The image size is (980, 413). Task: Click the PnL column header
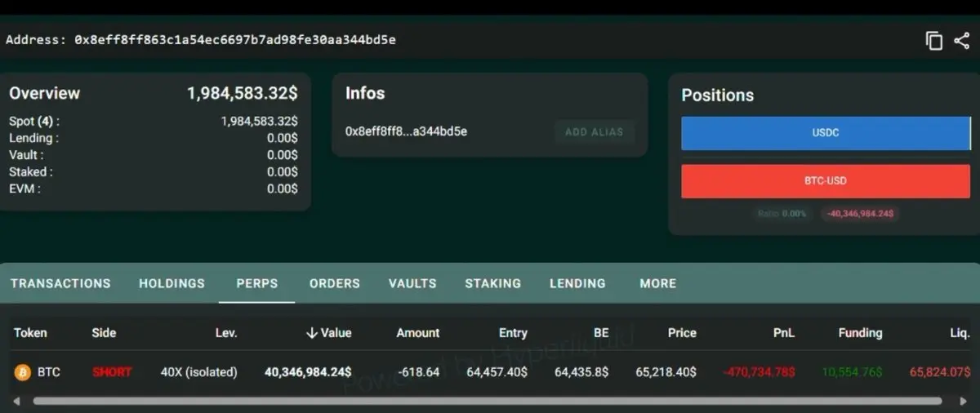coord(784,333)
